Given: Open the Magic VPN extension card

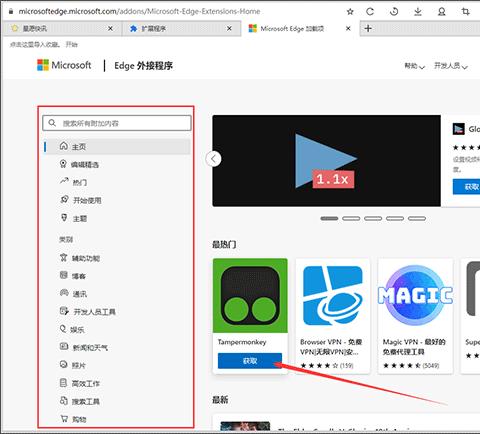Looking at the screenshot, I should pyautogui.click(x=415, y=316).
